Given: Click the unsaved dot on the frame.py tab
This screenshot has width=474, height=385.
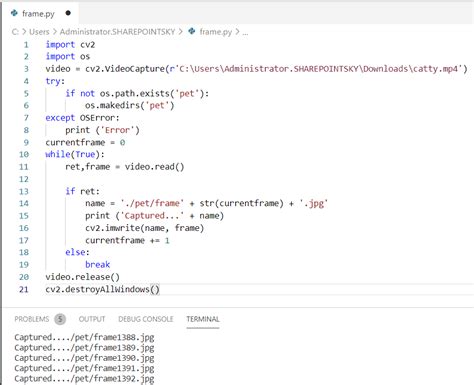Looking at the screenshot, I should pos(68,13).
